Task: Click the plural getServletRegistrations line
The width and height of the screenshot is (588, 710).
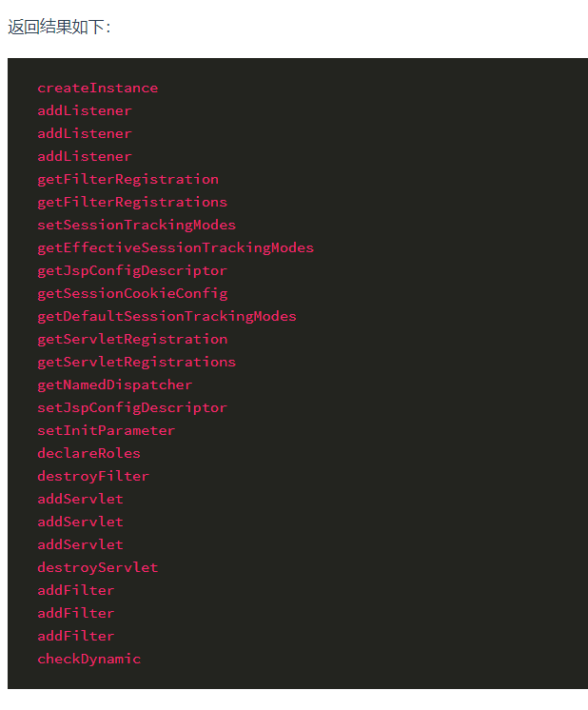Action: 136,363
